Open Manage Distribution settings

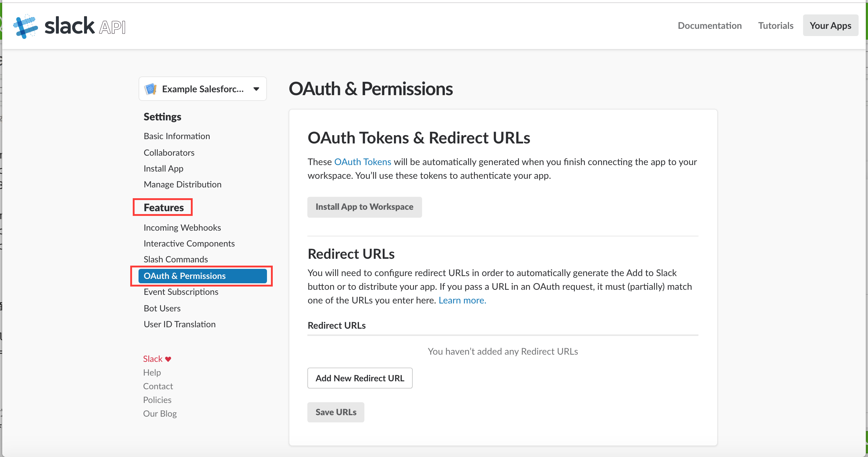(x=183, y=185)
